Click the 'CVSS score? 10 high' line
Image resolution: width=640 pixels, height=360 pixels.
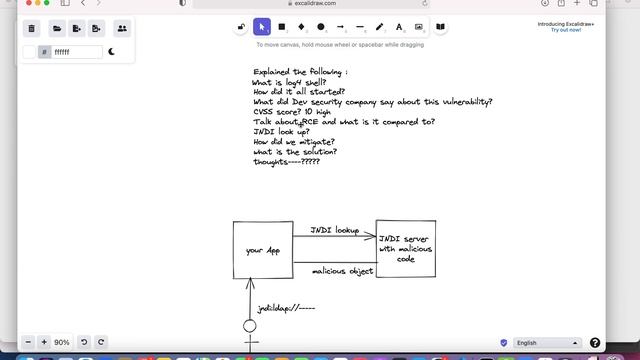pos(292,112)
